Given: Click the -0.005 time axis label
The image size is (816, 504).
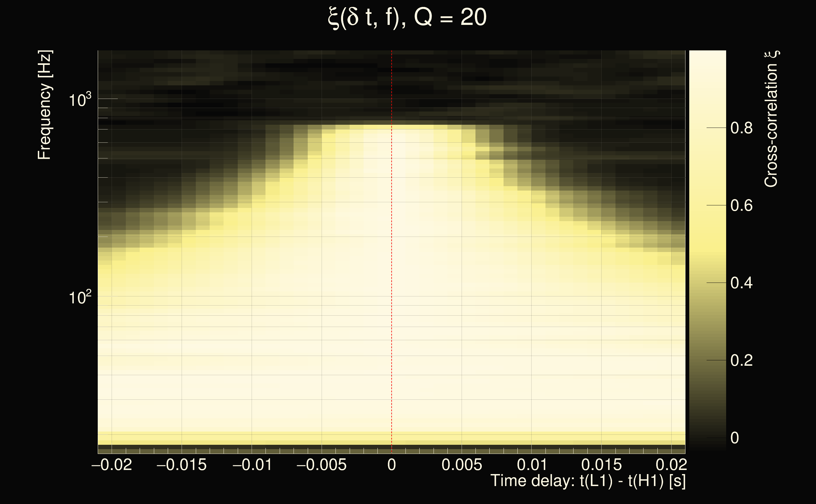Looking at the screenshot, I should pos(321,465).
